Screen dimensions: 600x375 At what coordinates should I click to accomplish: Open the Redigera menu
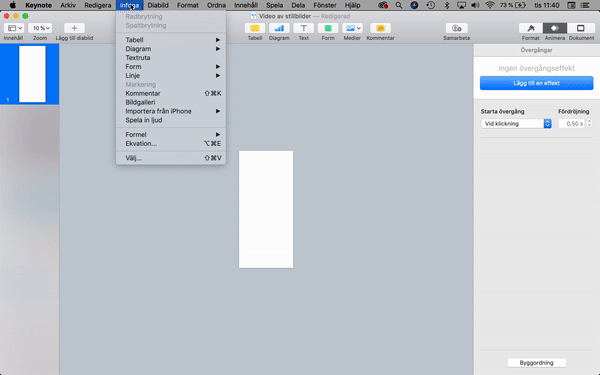coord(98,5)
